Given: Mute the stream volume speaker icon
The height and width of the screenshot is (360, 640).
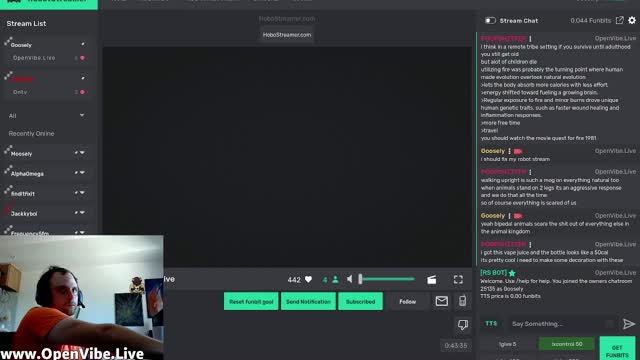Looking at the screenshot, I should click(350, 279).
